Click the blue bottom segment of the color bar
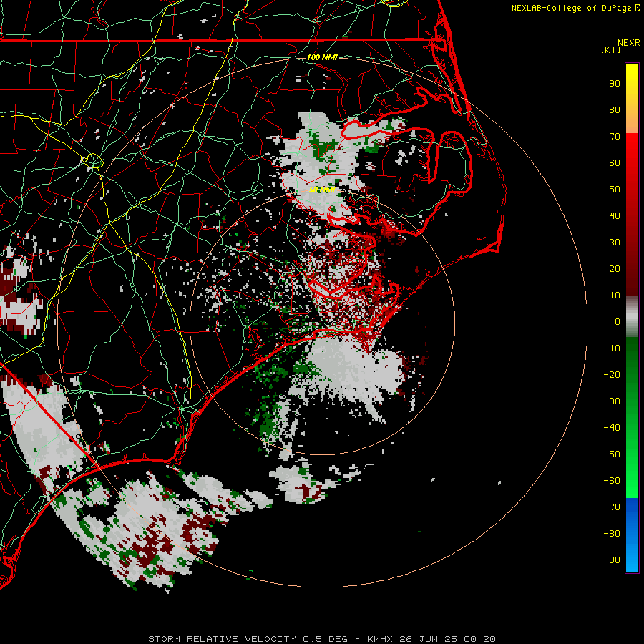Viewport: 644px width, 644px height. point(632,535)
